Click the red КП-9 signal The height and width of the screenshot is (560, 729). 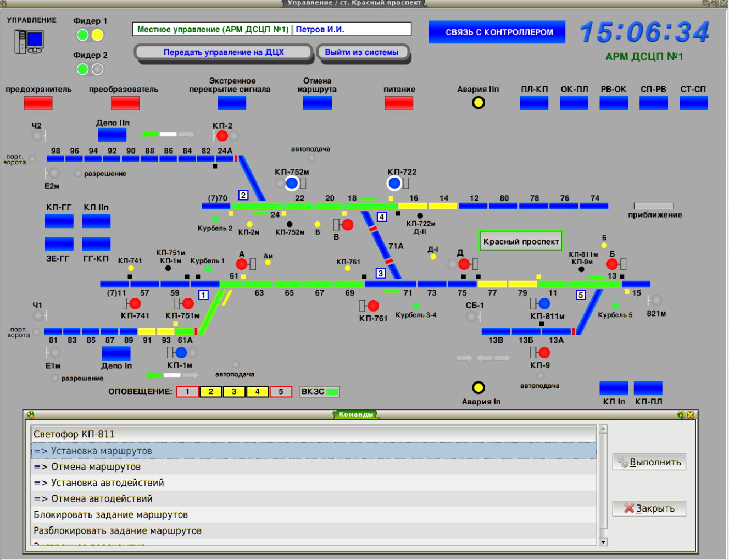[x=544, y=352]
